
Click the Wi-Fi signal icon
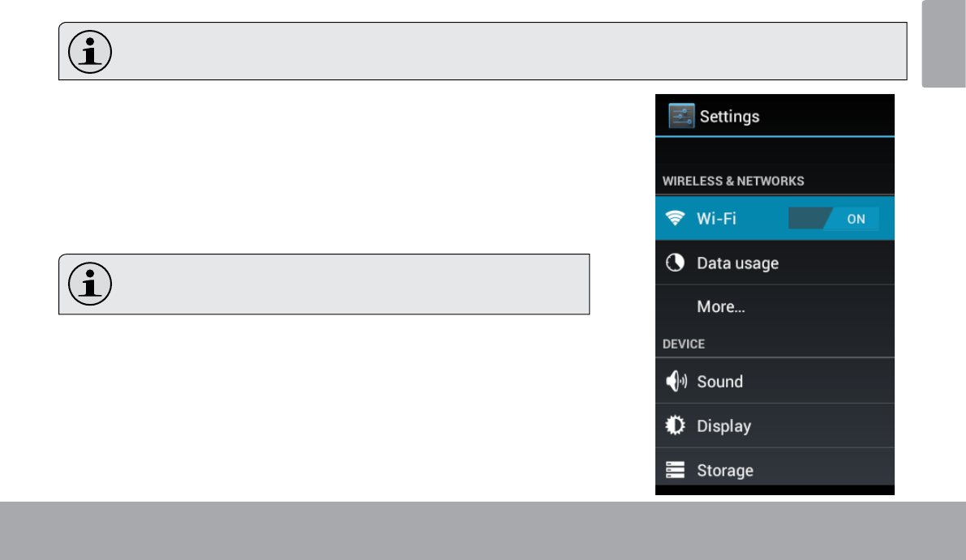point(675,218)
